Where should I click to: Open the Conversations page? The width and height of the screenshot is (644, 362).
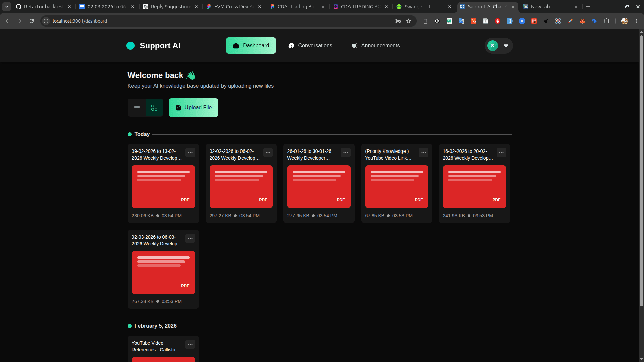(310, 45)
